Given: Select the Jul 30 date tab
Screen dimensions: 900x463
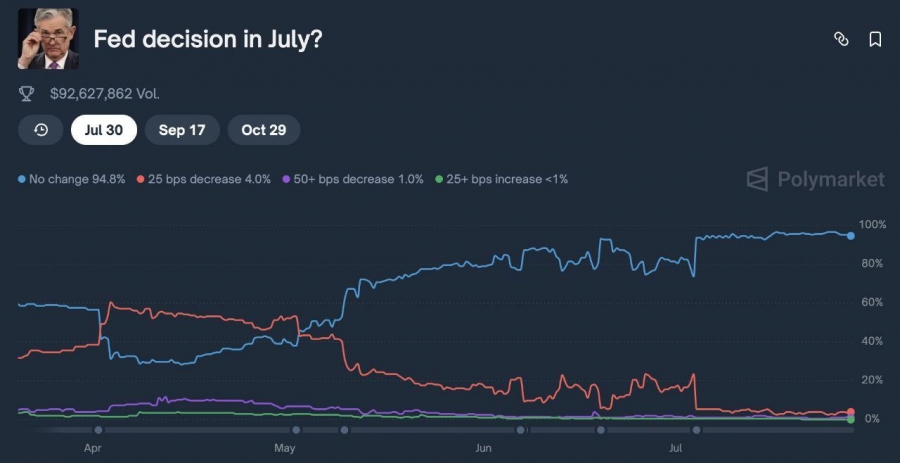Looking at the screenshot, I should 104,130.
